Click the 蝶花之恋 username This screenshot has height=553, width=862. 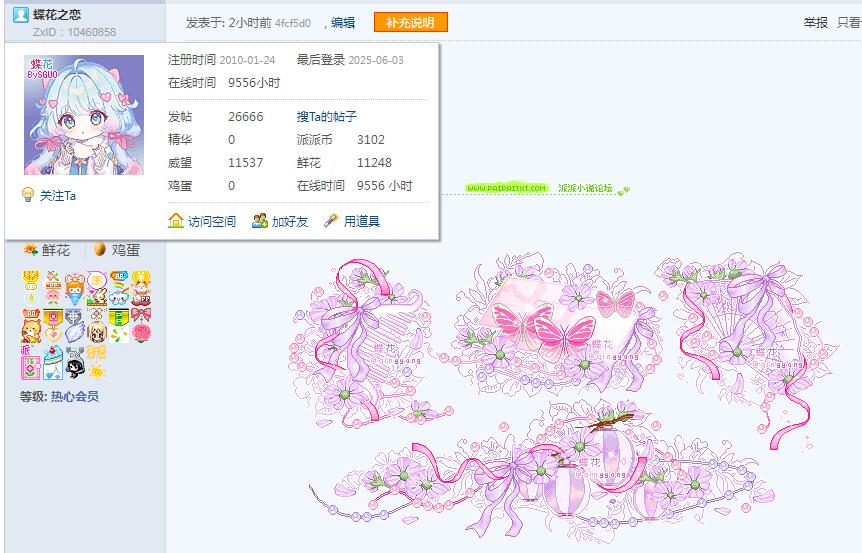[57, 15]
